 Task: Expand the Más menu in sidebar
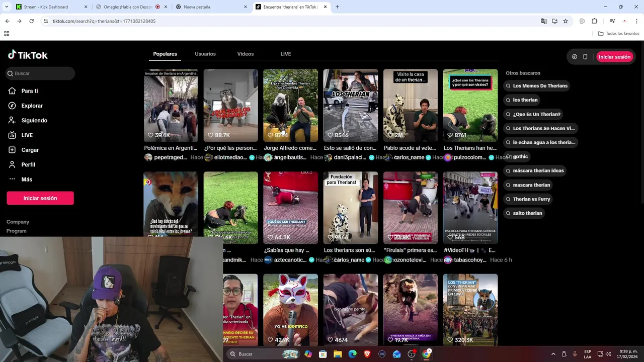[x=27, y=179]
